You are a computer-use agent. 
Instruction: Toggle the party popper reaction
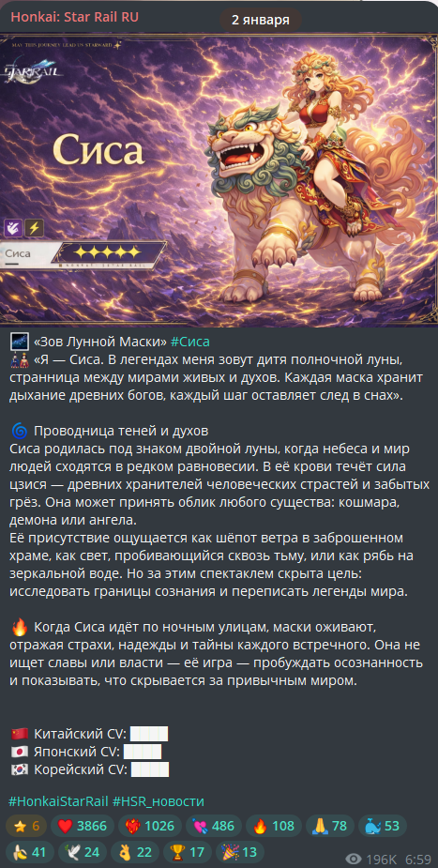pos(239,851)
